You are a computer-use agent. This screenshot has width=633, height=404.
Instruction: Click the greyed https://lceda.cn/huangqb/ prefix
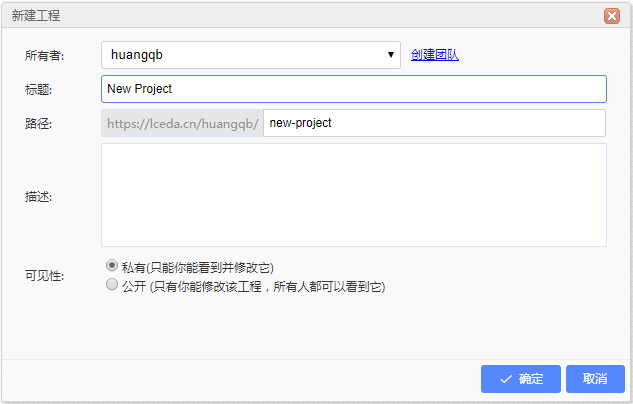182,123
